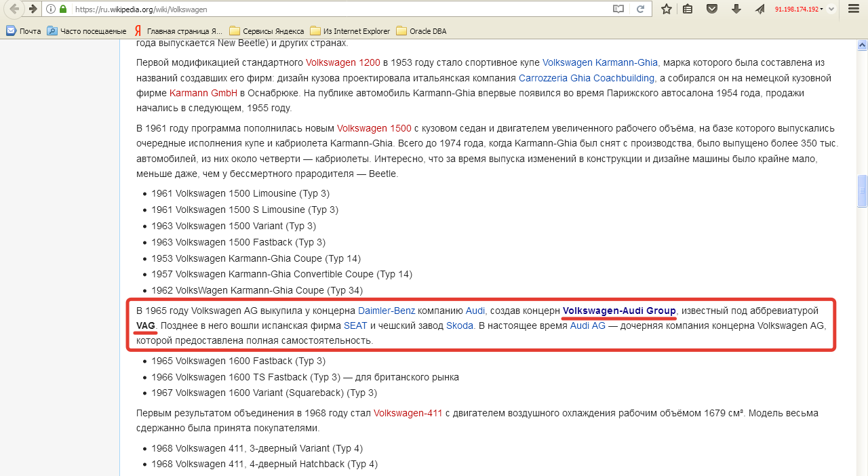
Task: Click the paper plane send icon
Action: point(759,9)
